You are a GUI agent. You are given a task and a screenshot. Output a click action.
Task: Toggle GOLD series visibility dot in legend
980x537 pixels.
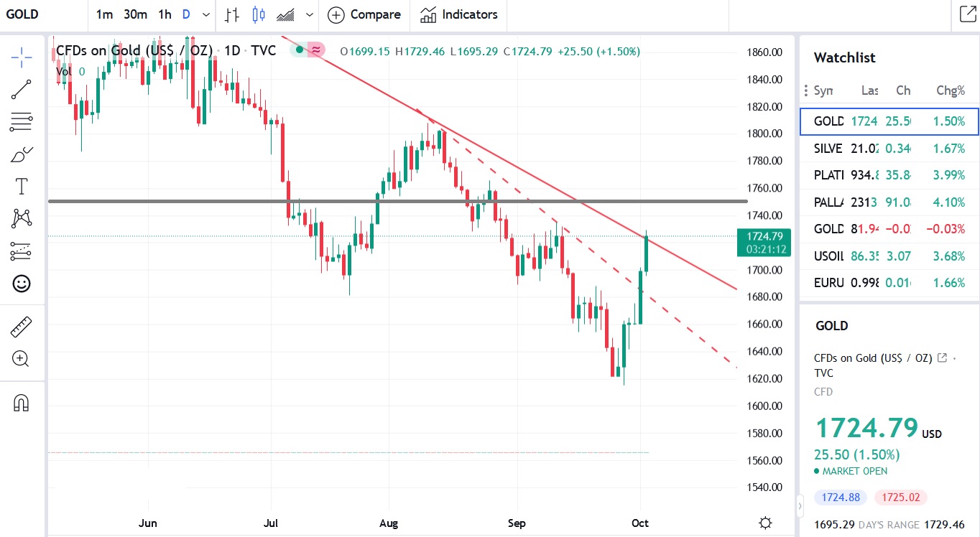pos(300,50)
